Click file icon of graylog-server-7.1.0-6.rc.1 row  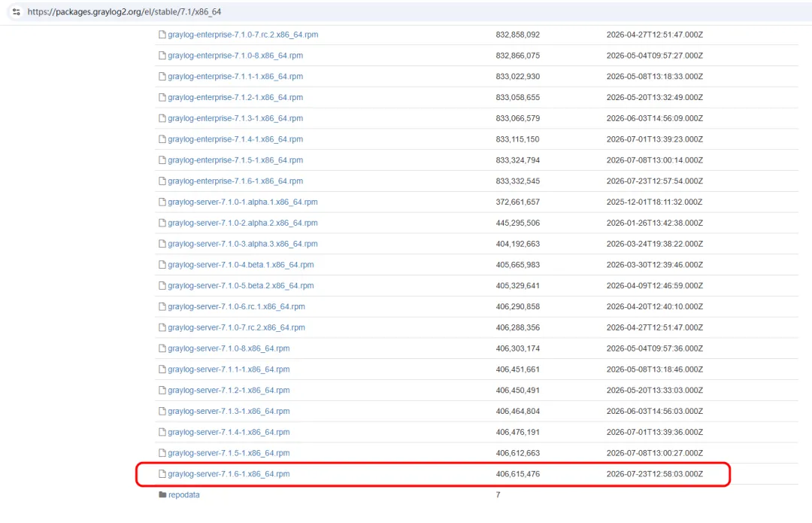coord(162,306)
